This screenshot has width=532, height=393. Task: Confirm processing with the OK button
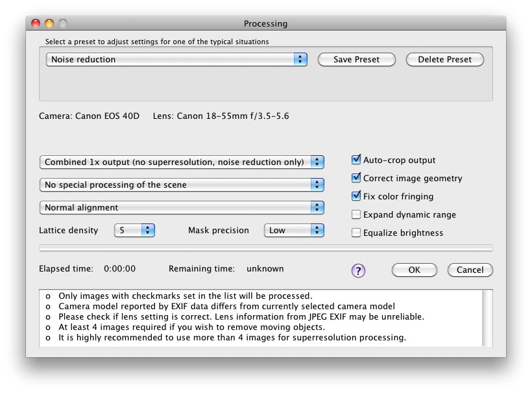coord(415,270)
